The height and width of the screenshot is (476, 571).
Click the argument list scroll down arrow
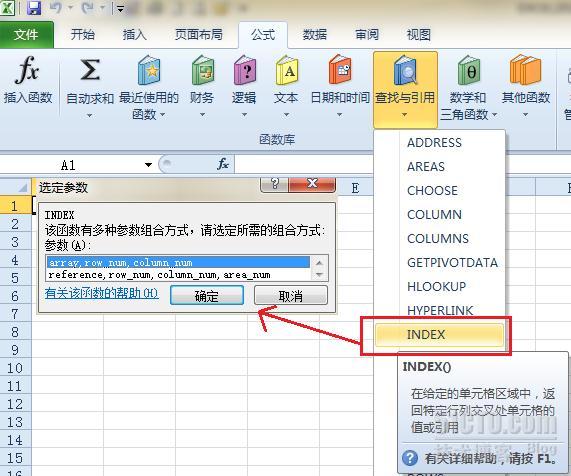319,275
